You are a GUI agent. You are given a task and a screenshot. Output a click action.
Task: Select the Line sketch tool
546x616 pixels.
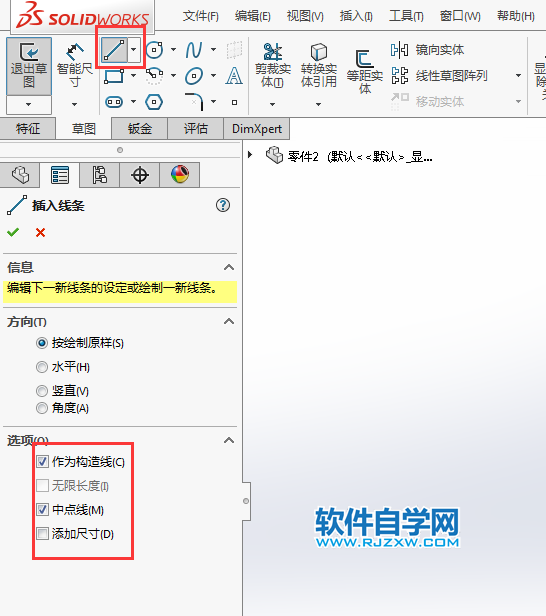click(x=114, y=50)
